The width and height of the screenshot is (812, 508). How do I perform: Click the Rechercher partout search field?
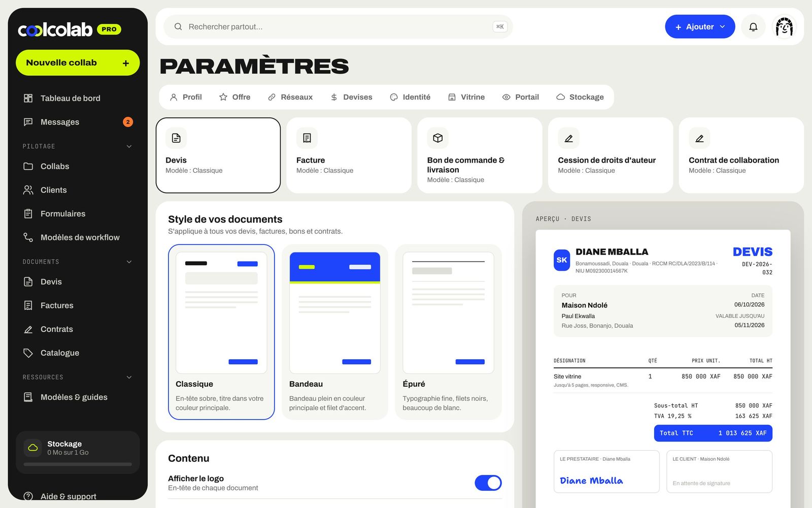click(338, 27)
